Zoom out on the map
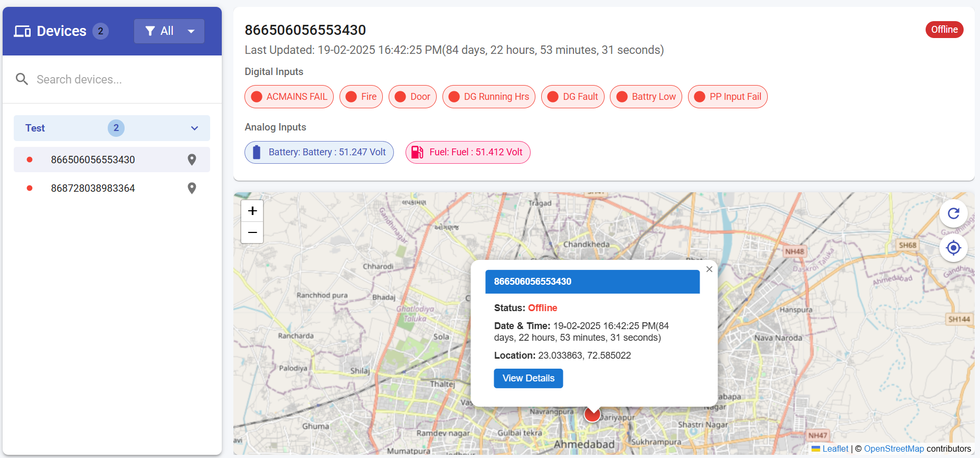 [252, 232]
